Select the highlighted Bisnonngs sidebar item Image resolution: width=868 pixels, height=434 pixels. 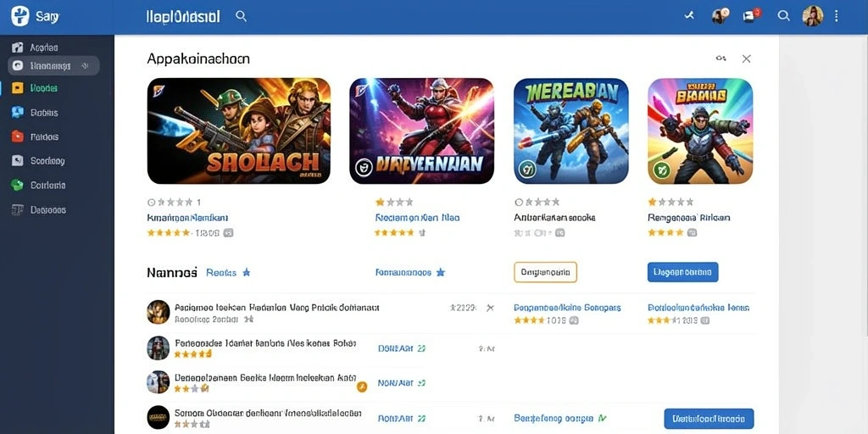coord(53,66)
